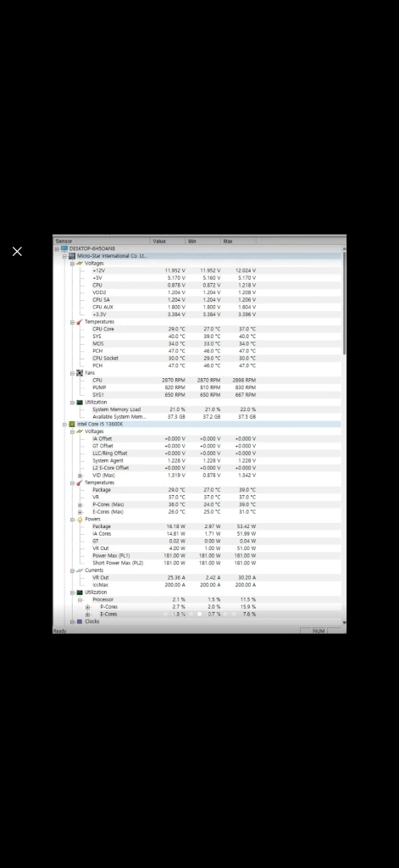Click the waveform icon next to Currents
Image resolution: width=399 pixels, height=868 pixels.
coord(80,570)
